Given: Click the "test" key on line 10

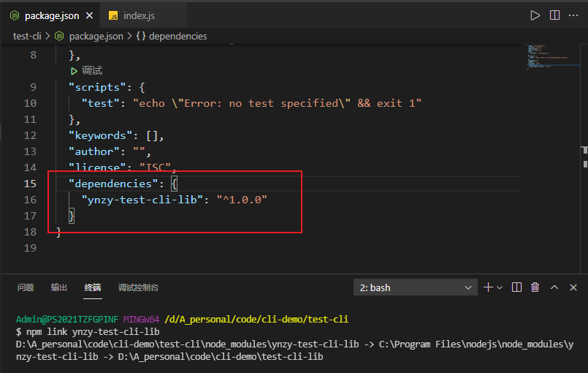Looking at the screenshot, I should point(101,103).
